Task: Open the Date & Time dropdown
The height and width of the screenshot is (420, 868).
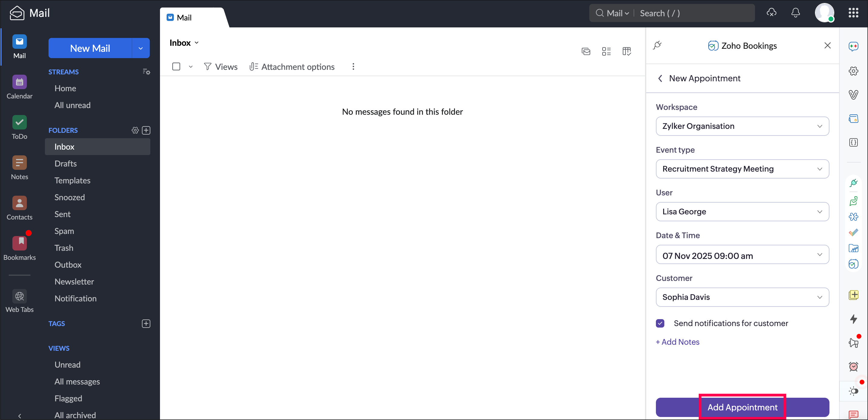Action: coord(742,255)
